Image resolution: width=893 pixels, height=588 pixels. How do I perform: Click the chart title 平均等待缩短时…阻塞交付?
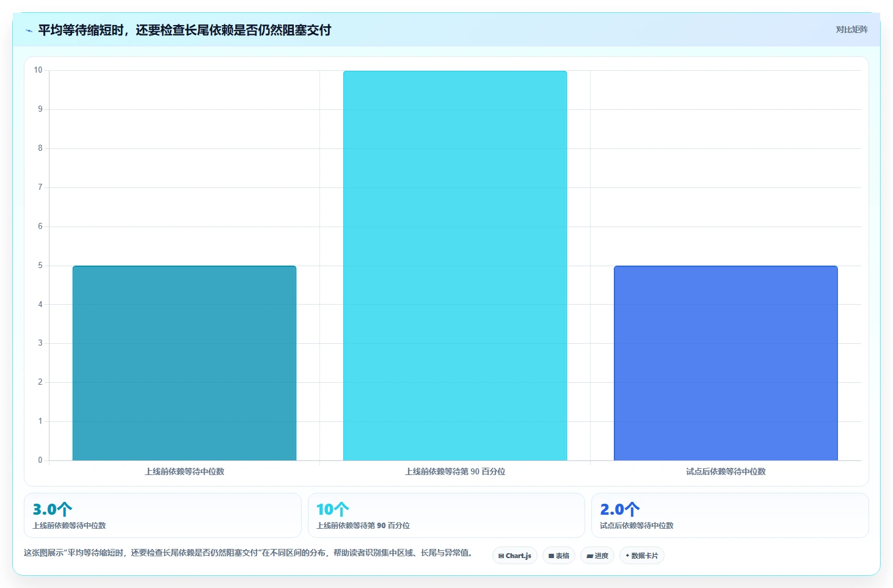184,30
